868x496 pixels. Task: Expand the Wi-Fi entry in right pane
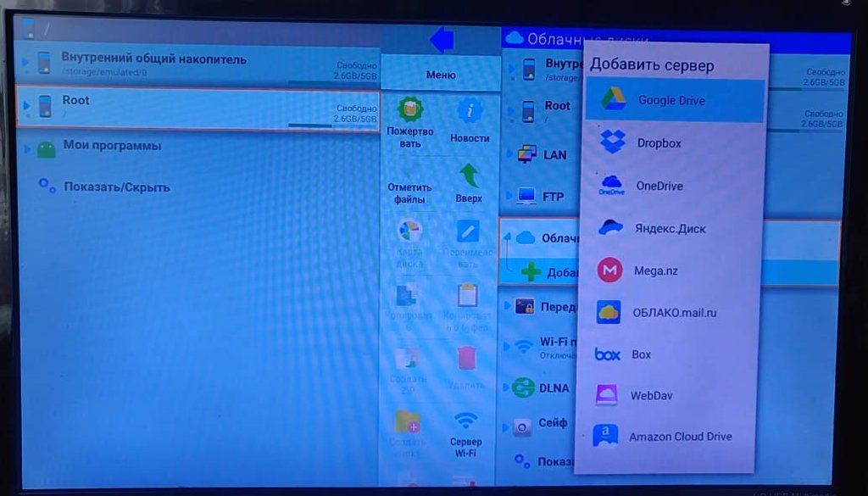pyautogui.click(x=507, y=347)
